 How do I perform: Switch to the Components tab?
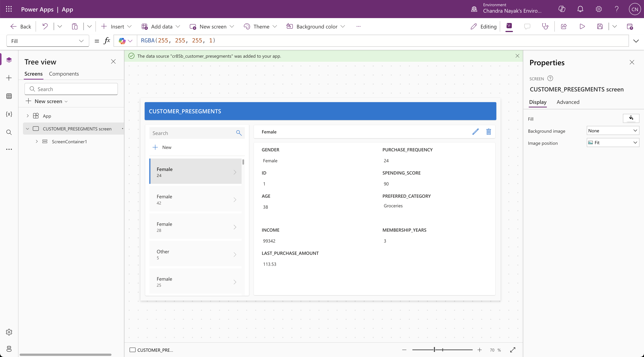coord(64,74)
